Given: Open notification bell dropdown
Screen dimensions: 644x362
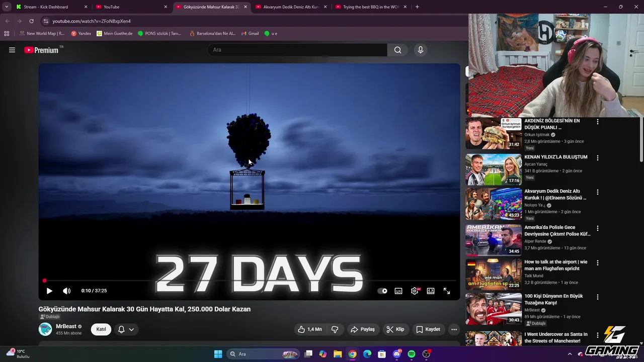Looking at the screenshot, I should pos(126,329).
